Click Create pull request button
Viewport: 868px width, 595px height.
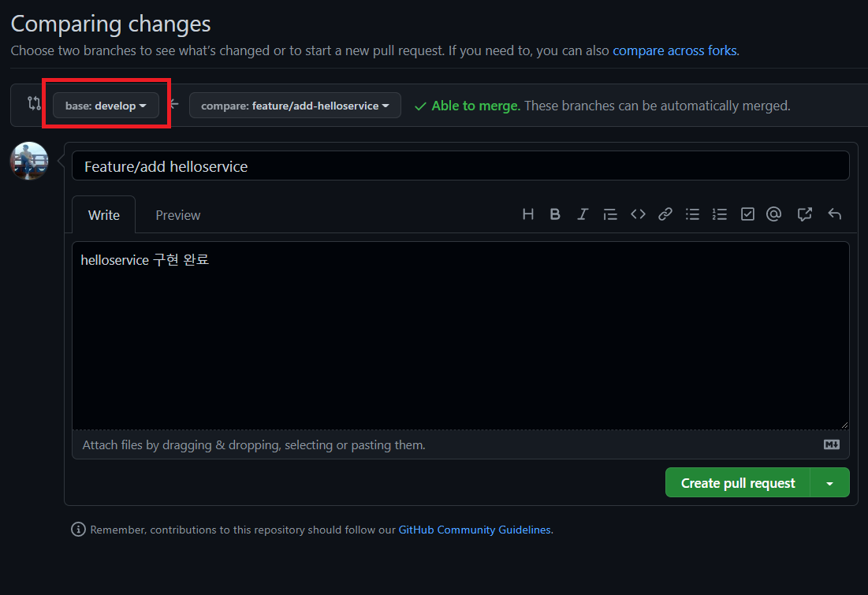(x=737, y=482)
